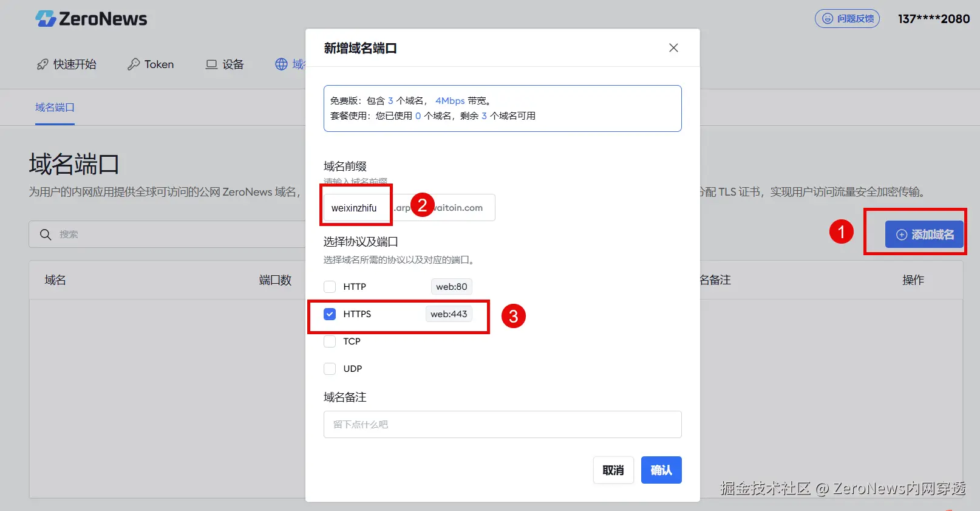Screen dimensions: 980x511
Task: Enable the UDP checkbox
Action: click(x=330, y=369)
